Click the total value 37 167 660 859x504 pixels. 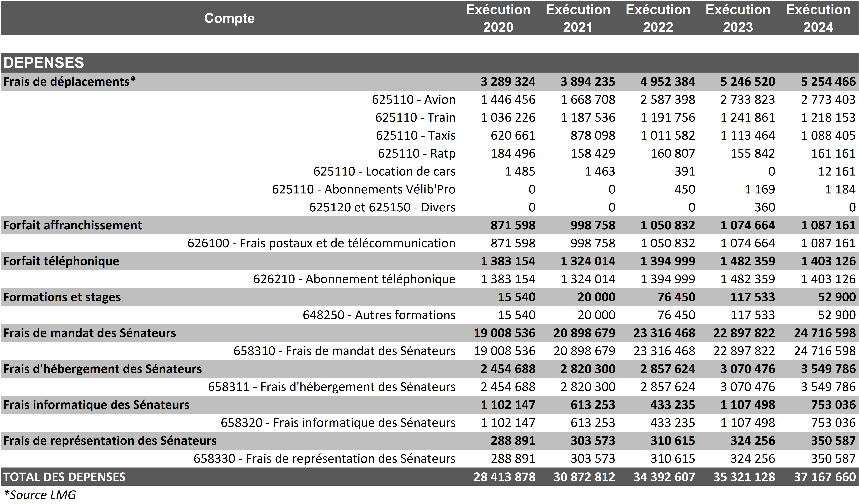[x=824, y=477]
